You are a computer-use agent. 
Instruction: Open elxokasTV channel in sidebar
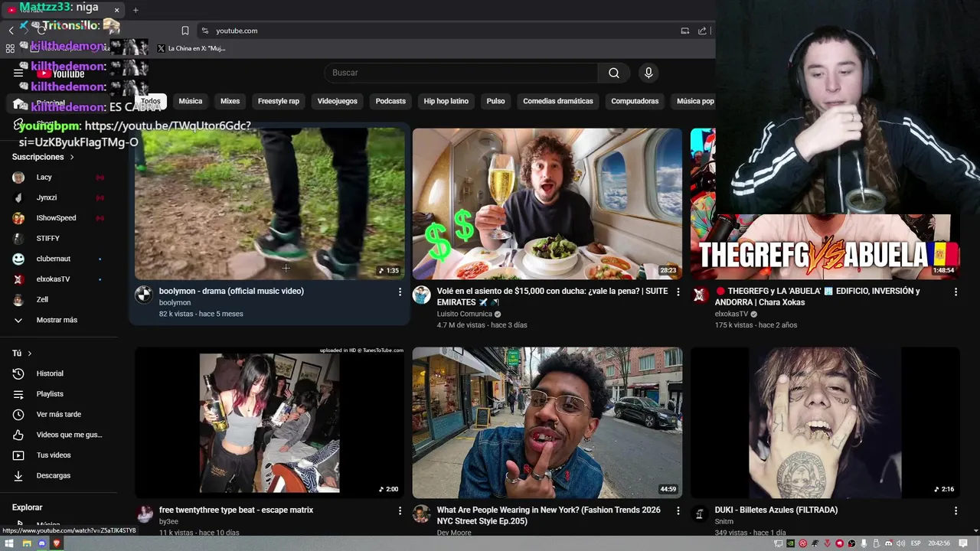coord(58,279)
